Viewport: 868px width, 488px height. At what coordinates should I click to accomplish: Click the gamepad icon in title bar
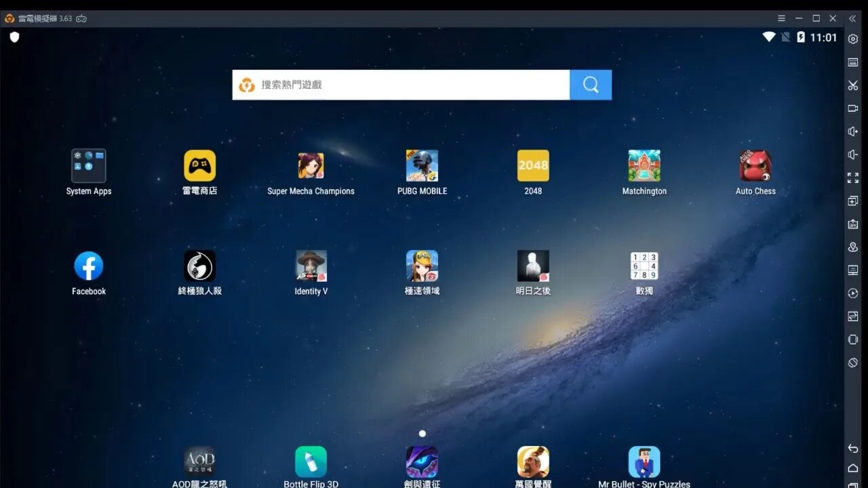(81, 18)
